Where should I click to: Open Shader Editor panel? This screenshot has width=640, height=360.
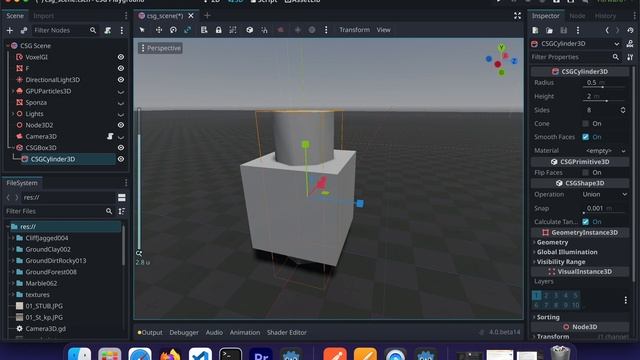287,333
